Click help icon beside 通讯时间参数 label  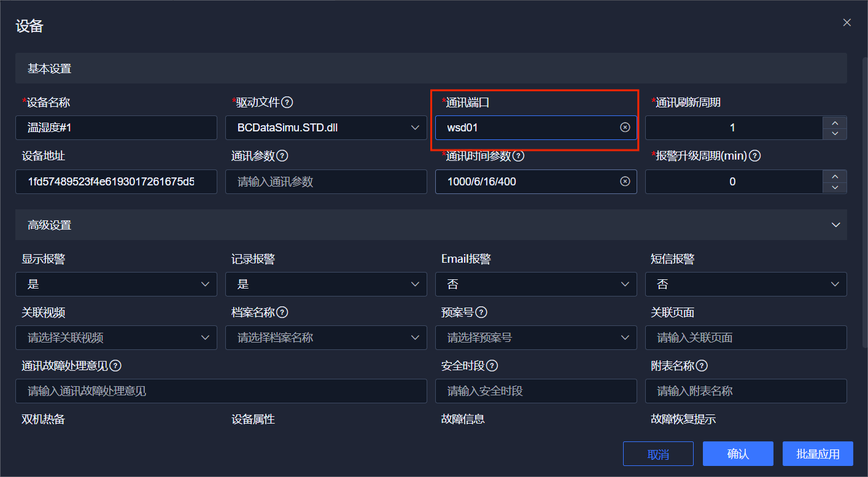tap(518, 156)
